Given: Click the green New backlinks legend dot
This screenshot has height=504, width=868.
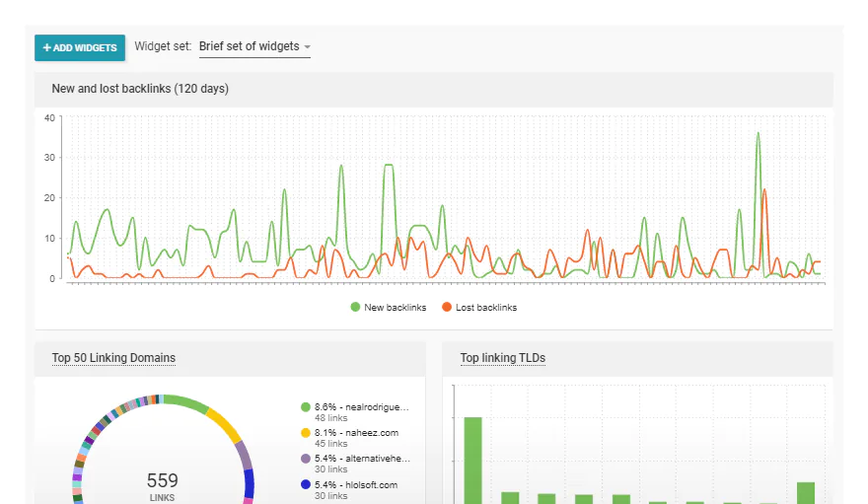Looking at the screenshot, I should pyautogui.click(x=355, y=307).
